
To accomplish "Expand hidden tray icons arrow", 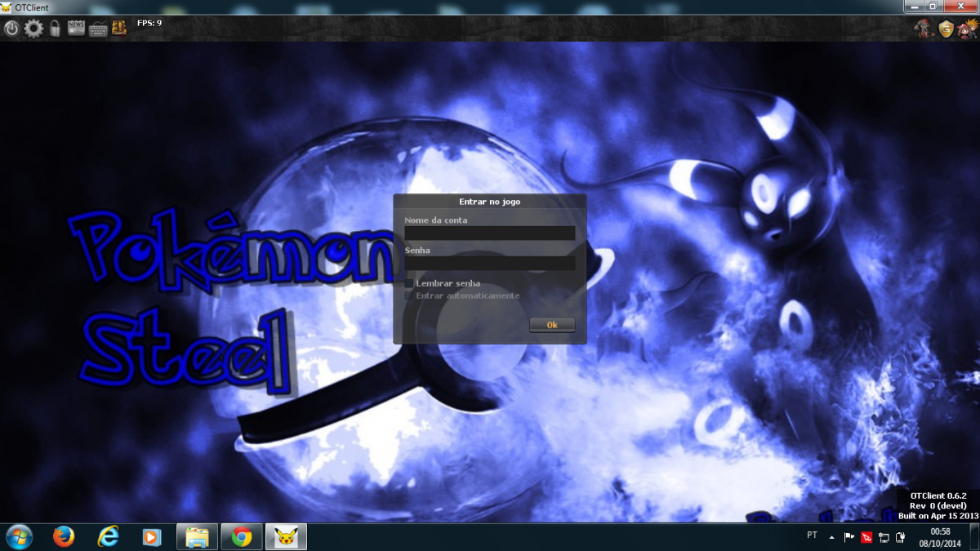I will pos(831,537).
